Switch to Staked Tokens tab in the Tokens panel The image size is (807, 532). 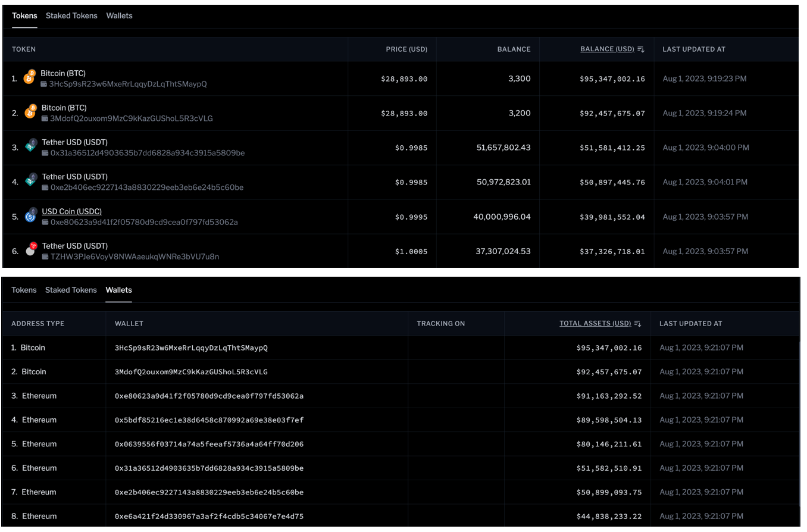(x=71, y=16)
